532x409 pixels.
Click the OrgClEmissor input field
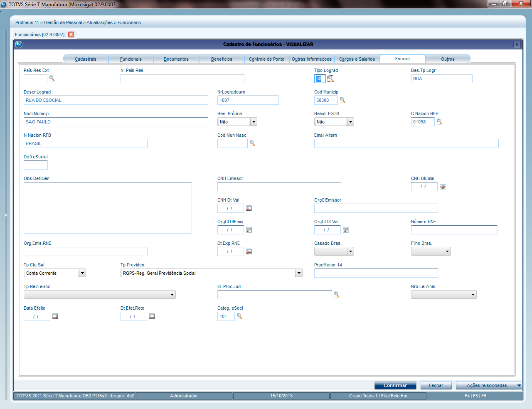point(376,208)
